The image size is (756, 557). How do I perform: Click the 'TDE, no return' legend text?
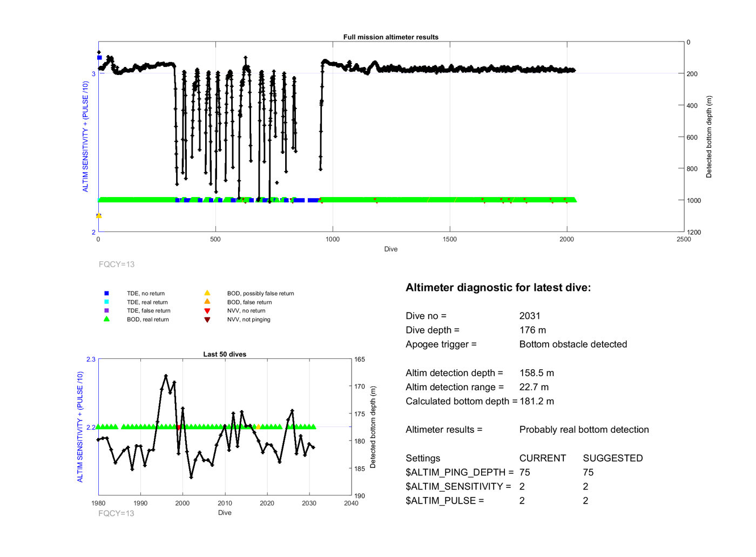pyautogui.click(x=146, y=294)
